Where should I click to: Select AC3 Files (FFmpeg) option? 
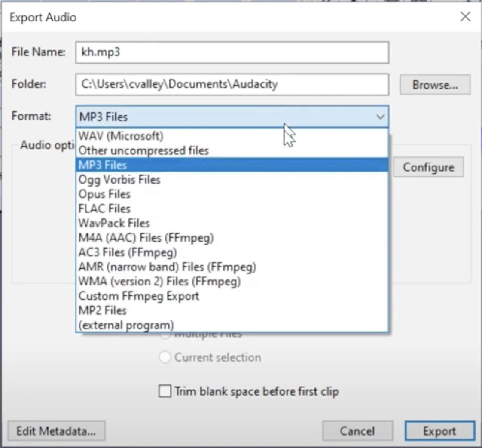pos(128,252)
